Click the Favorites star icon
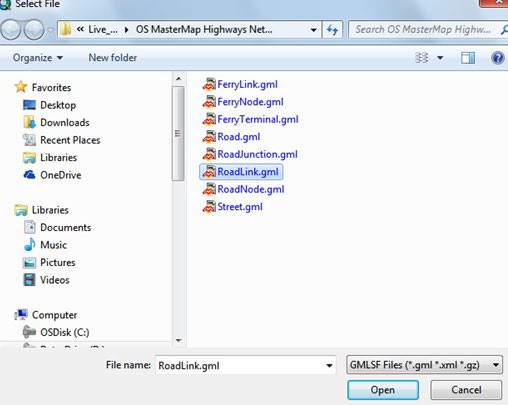Screen dimensions: 508x405 click(21, 87)
